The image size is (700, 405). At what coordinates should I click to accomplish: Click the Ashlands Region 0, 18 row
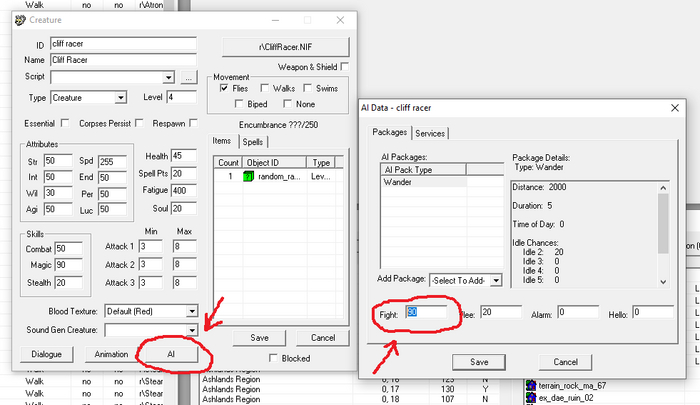tap(350, 399)
